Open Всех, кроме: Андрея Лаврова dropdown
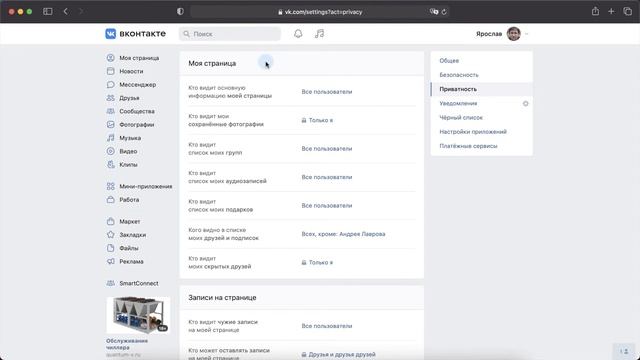The image size is (640, 360). coord(343,234)
